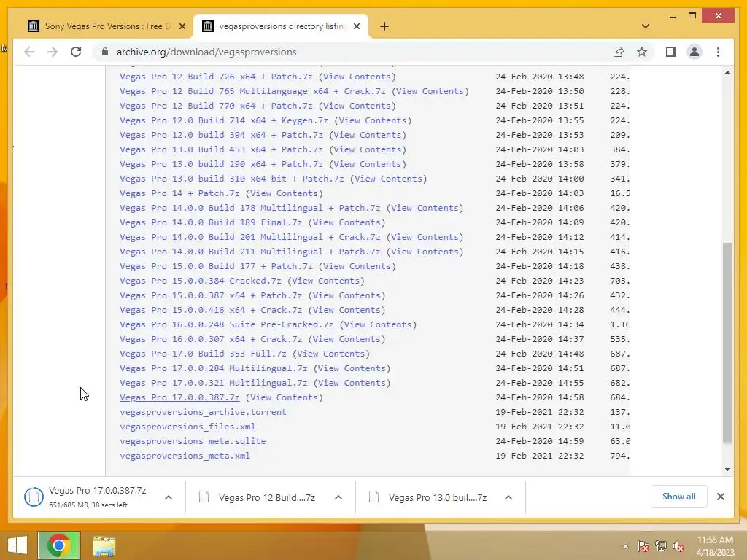
Task: View Contents of Vegas Pro 17.0.0.321 Multilingual
Action: point(352,383)
